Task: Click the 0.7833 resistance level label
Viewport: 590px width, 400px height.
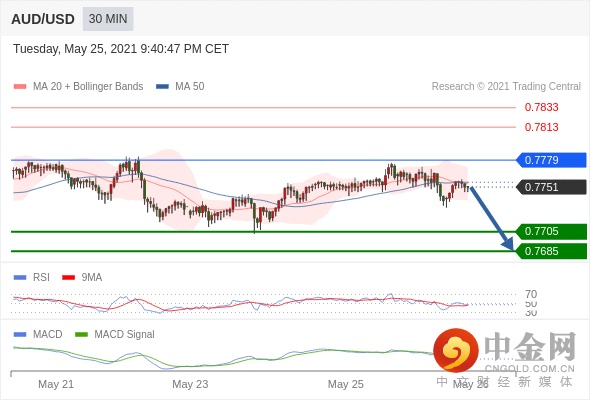Action: pos(541,107)
